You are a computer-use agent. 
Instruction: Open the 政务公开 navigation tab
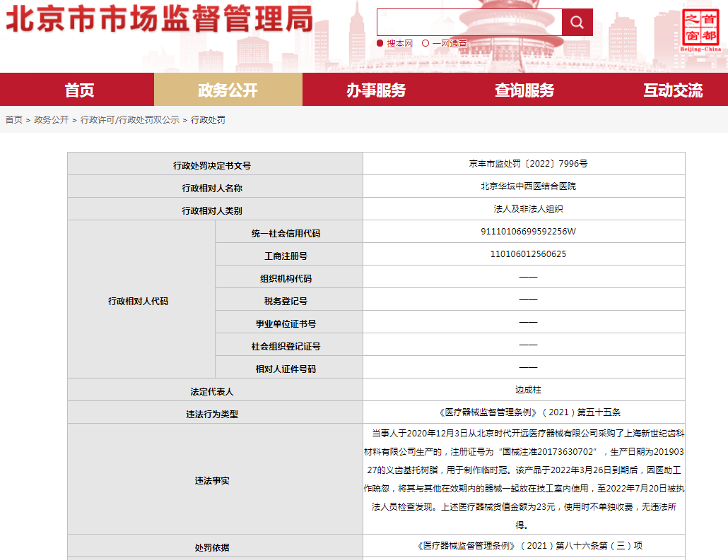coord(228,90)
